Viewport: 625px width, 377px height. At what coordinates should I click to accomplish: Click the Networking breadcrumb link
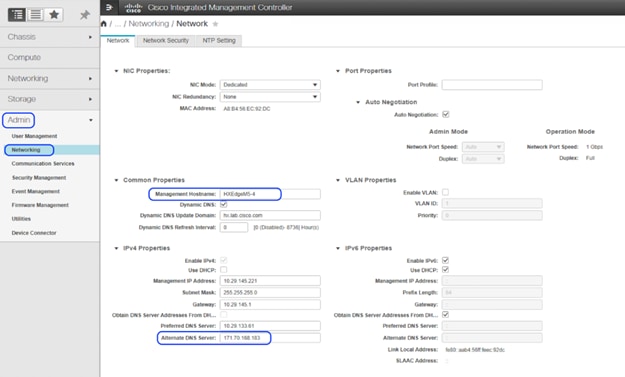pos(149,24)
